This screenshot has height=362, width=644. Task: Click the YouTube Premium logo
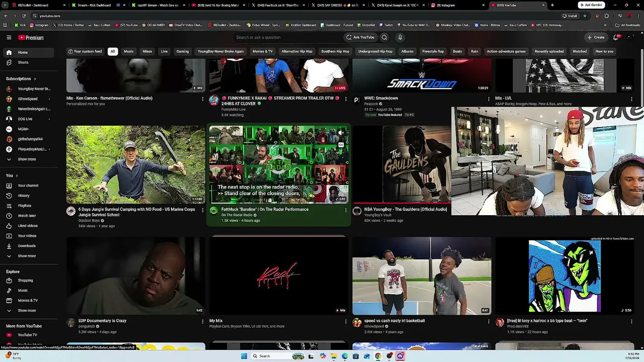point(31,37)
